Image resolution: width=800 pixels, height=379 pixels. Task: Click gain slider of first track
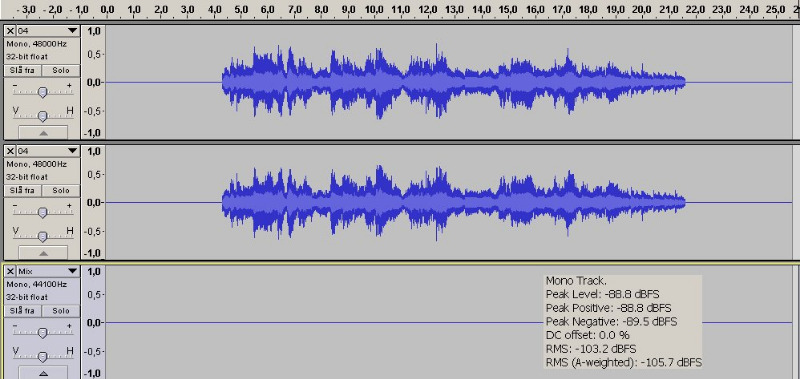coord(43,92)
